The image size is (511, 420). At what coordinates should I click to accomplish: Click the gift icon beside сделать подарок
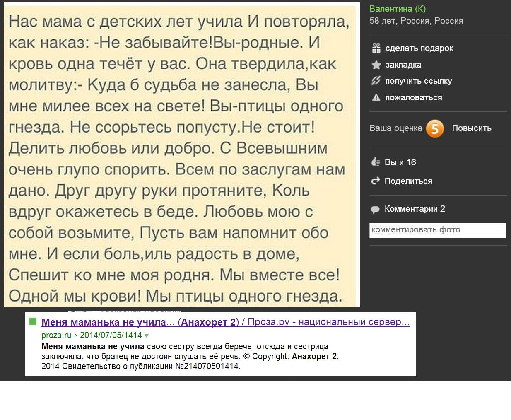coord(376,48)
